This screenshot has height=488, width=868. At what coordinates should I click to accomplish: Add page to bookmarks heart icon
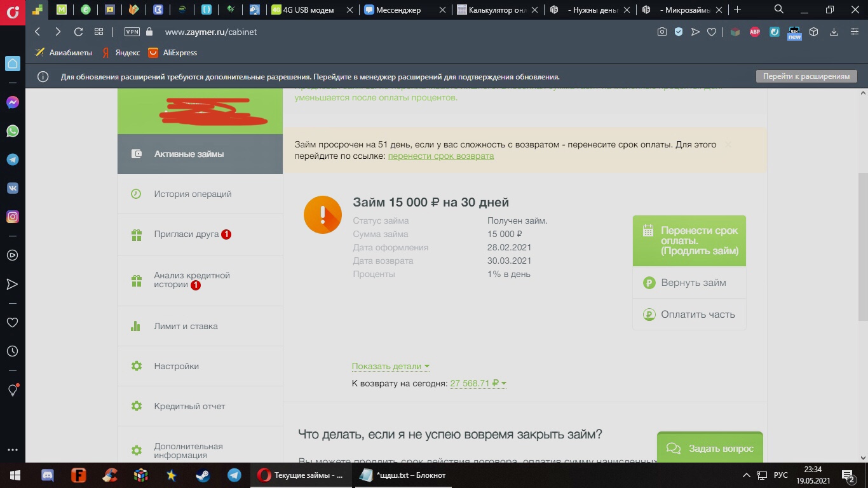pyautogui.click(x=712, y=32)
